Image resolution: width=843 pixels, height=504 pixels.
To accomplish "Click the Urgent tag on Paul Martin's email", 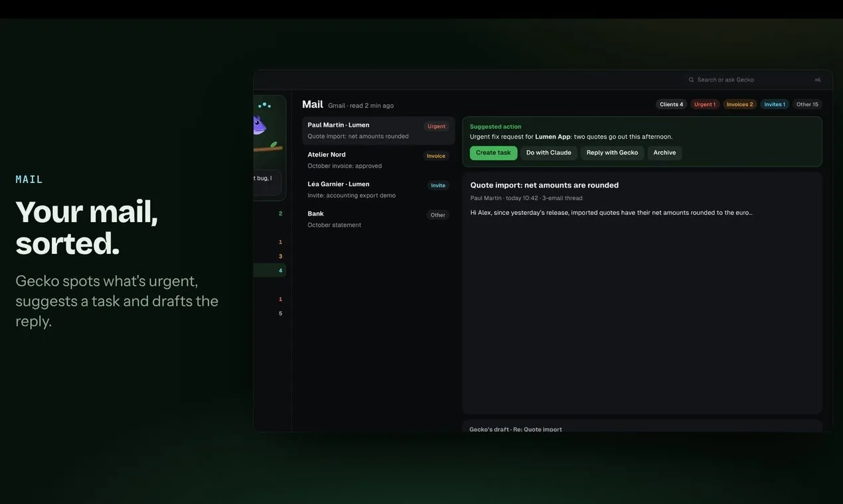I will tap(436, 126).
